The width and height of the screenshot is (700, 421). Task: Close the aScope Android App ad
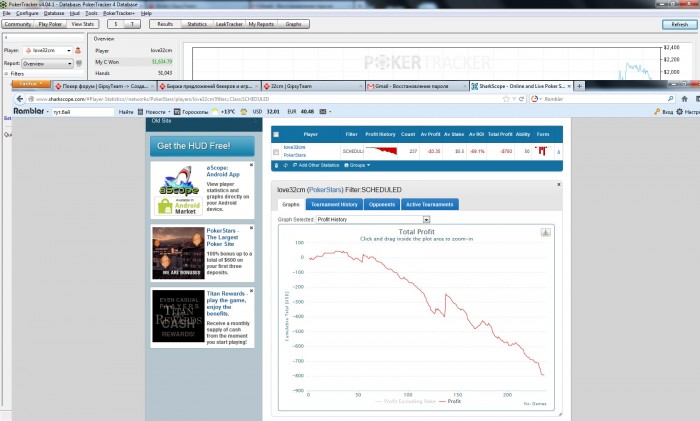tap(251, 165)
